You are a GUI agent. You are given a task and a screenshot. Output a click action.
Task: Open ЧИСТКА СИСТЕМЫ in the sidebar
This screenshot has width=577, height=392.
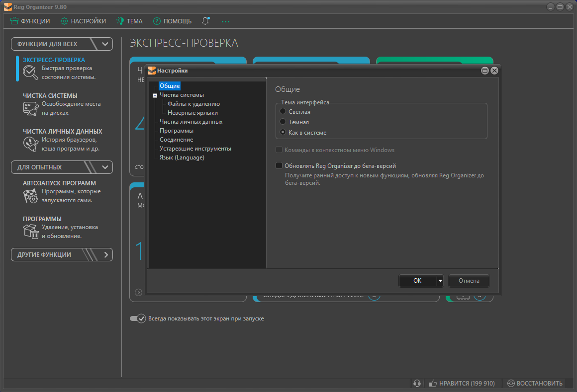point(50,95)
